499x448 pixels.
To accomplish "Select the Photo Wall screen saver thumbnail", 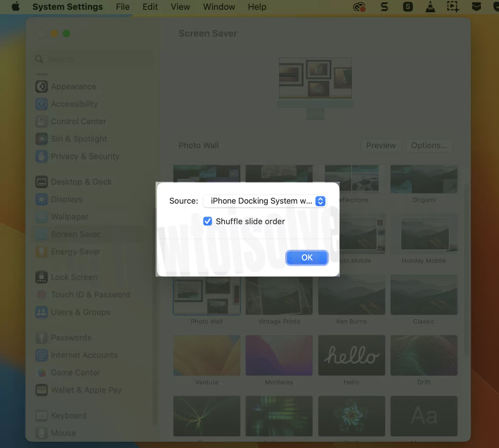I will point(207,295).
